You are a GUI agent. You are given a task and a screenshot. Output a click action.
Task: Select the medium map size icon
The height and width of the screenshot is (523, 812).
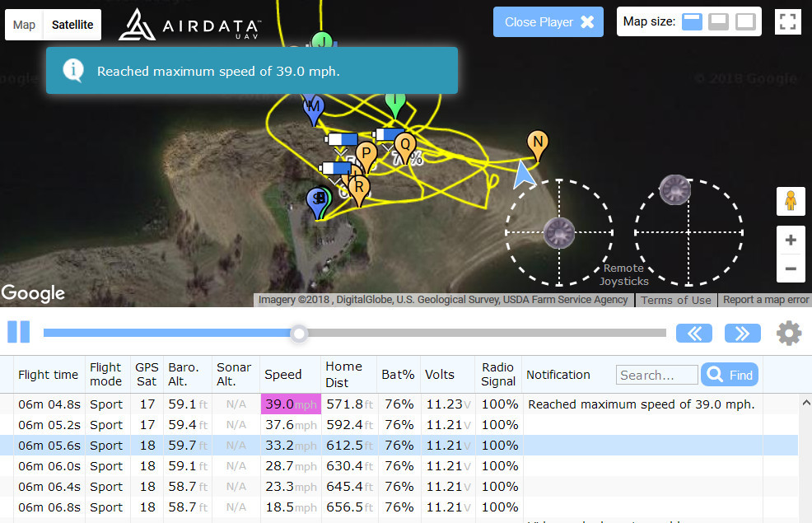click(x=718, y=21)
